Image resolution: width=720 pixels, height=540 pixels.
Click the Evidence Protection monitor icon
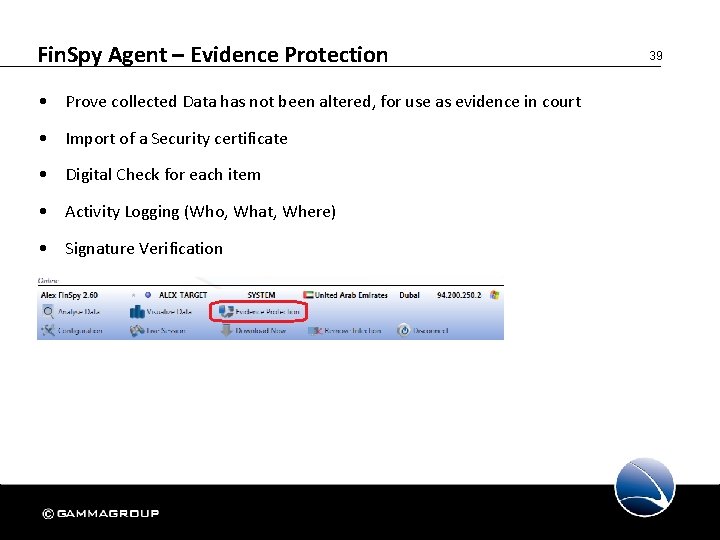tap(226, 312)
